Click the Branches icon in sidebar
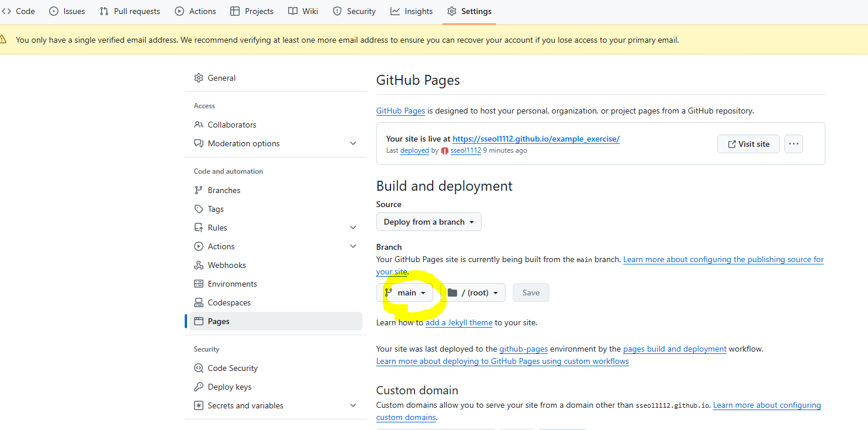Viewport: 868px width, 430px height. 199,190
